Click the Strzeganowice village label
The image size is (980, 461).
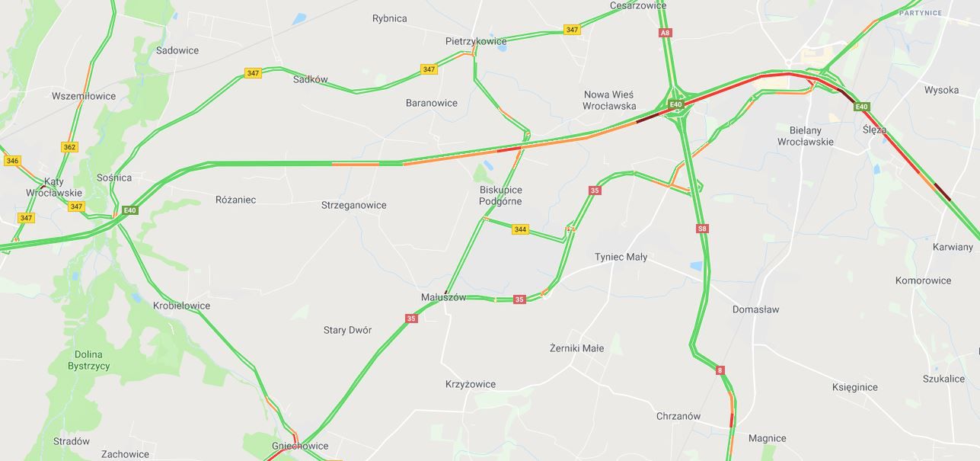coord(353,206)
